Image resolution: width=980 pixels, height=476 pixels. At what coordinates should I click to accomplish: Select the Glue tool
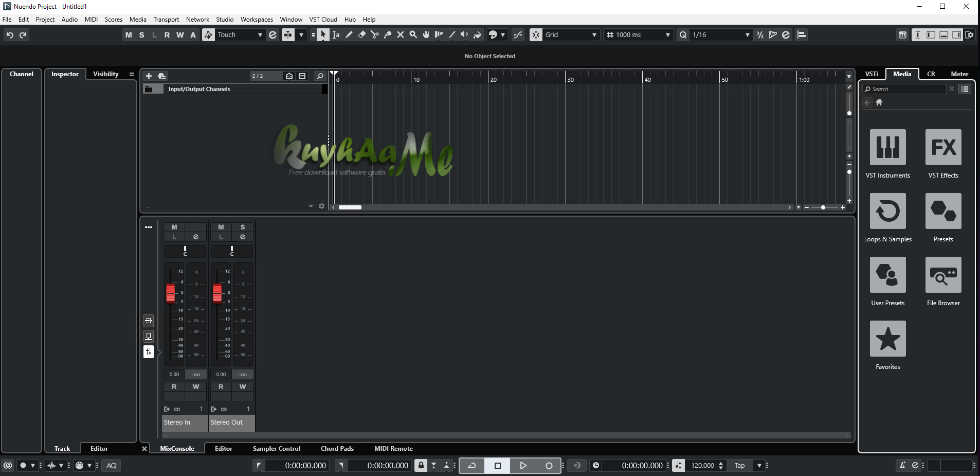pos(388,34)
